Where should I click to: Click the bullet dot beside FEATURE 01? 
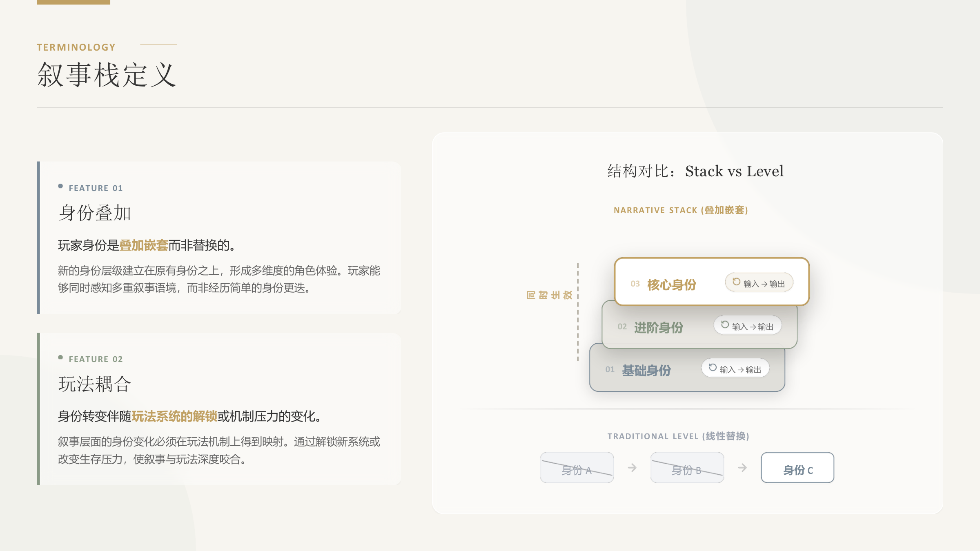click(60, 186)
